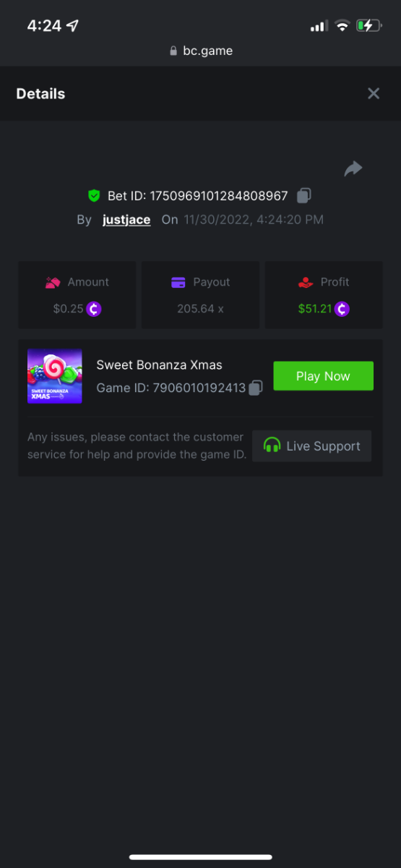Tap the Profit currency coin icon
The image size is (401, 868).
pyautogui.click(x=342, y=309)
